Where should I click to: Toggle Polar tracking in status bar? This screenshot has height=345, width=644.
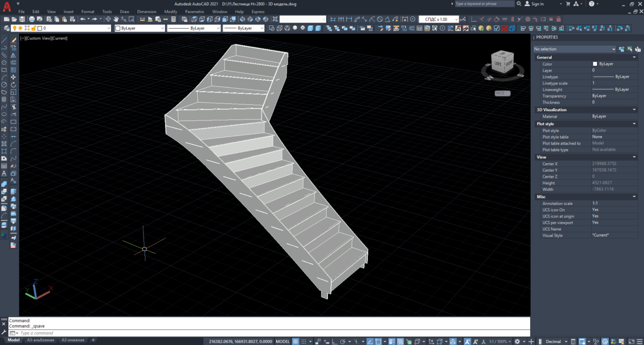click(x=343, y=341)
